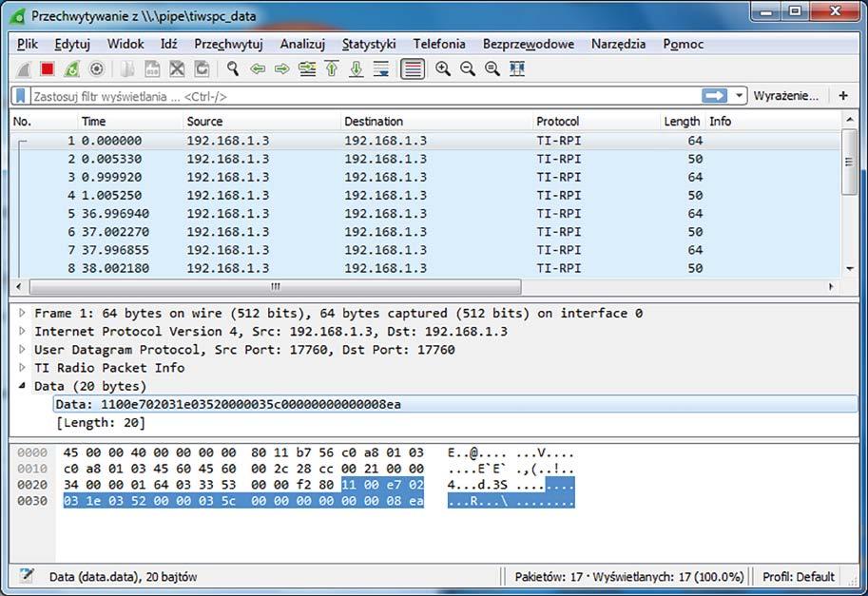Image resolution: width=868 pixels, height=596 pixels.
Task: Sort by the Length column header
Action: [x=682, y=121]
